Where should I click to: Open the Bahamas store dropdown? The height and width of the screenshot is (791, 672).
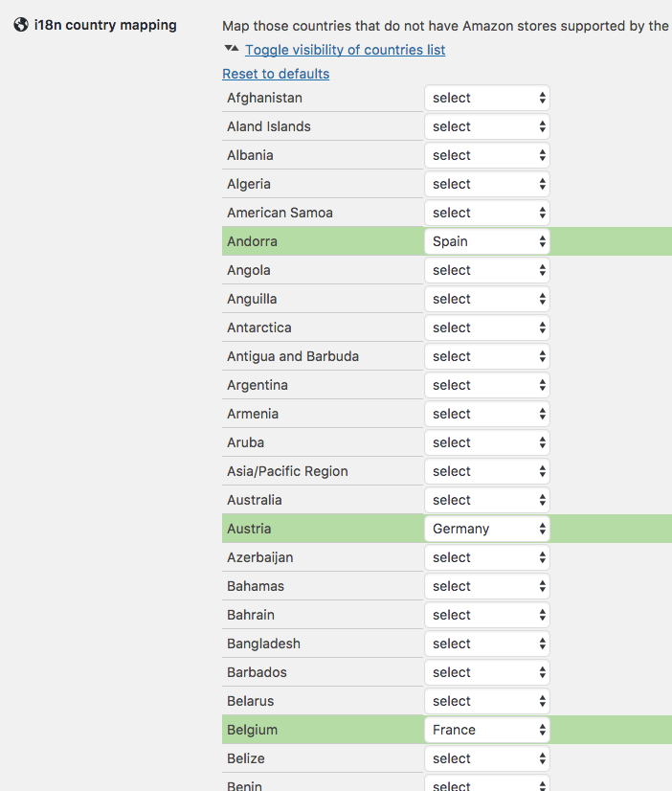coord(487,586)
